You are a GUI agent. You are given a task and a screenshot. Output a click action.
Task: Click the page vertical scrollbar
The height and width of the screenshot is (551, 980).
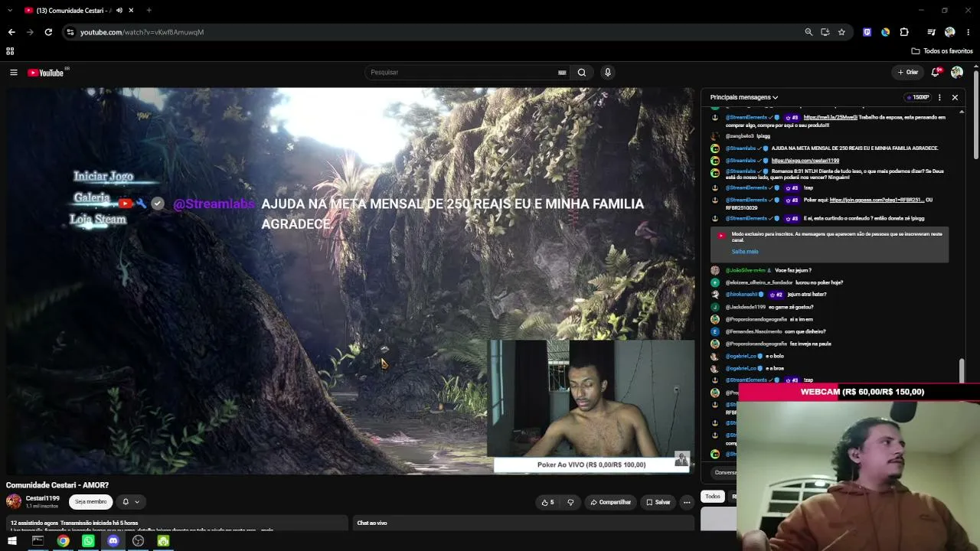976,115
